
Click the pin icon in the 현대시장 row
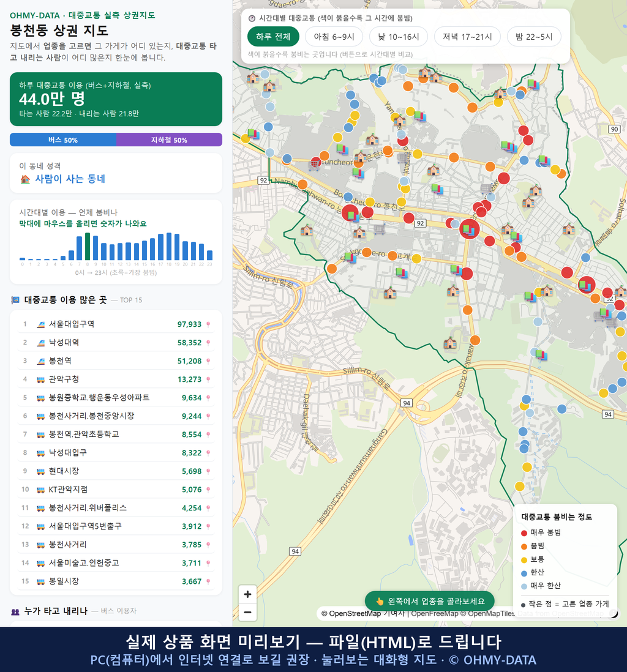tap(208, 471)
